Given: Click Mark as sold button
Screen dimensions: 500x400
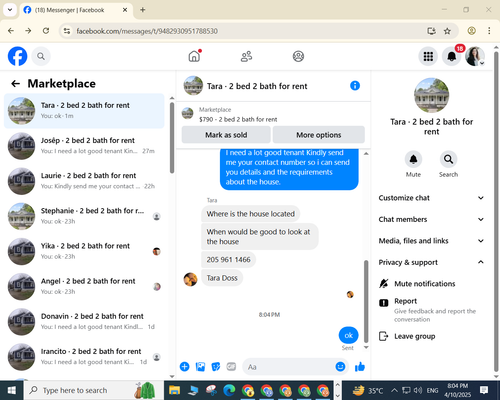Looking at the screenshot, I should [226, 135].
